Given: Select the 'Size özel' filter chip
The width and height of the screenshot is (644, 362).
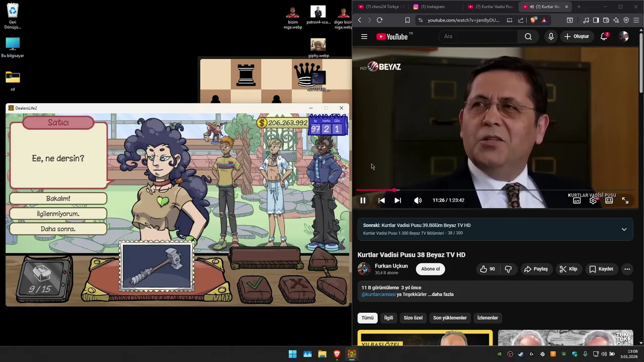Looking at the screenshot, I should (413, 318).
